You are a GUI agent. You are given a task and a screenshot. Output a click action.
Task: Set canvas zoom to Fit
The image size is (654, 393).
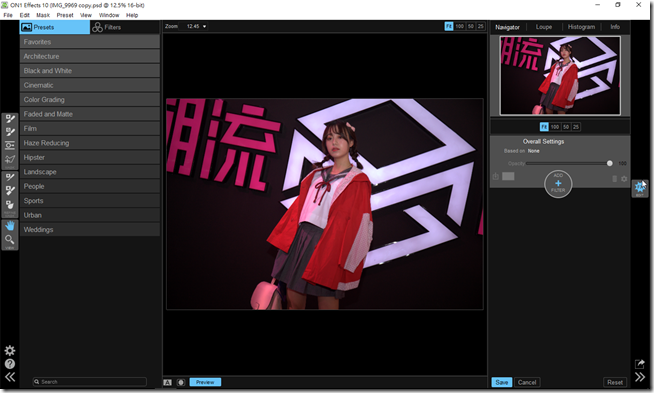click(x=449, y=26)
